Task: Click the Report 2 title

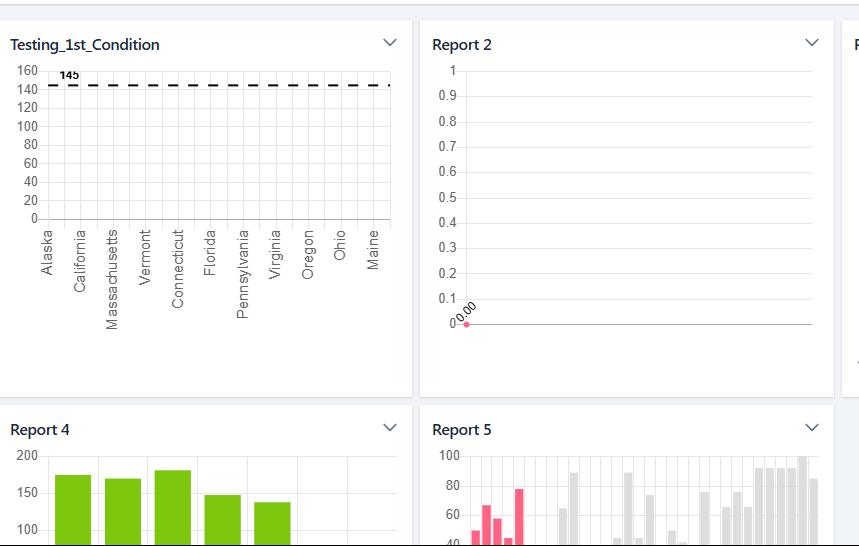Action: pos(462,45)
